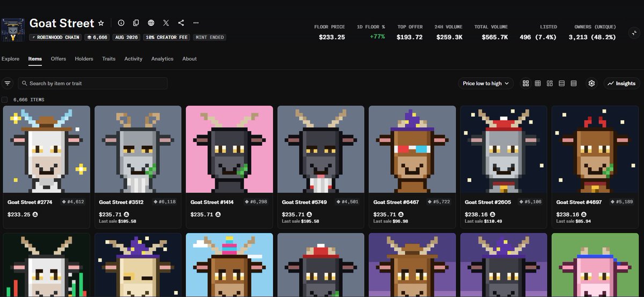Image resolution: width=644 pixels, height=297 pixels.
Task: Open the settings gear next to Insights
Action: pyautogui.click(x=591, y=84)
